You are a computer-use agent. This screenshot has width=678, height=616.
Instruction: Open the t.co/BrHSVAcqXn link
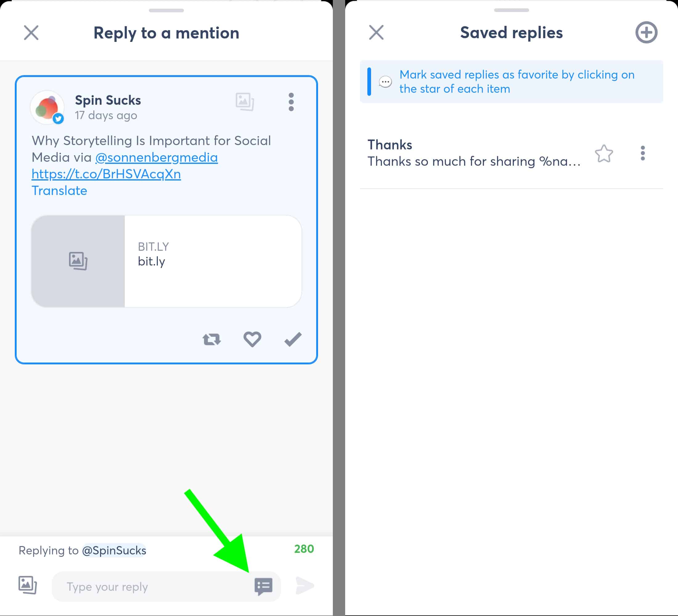click(x=106, y=174)
